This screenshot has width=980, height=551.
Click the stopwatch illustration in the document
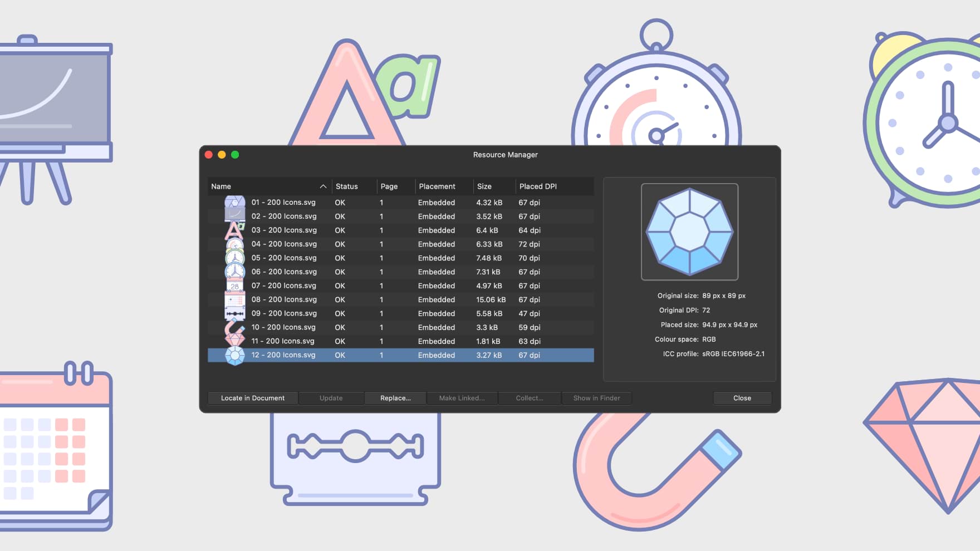[x=656, y=83]
